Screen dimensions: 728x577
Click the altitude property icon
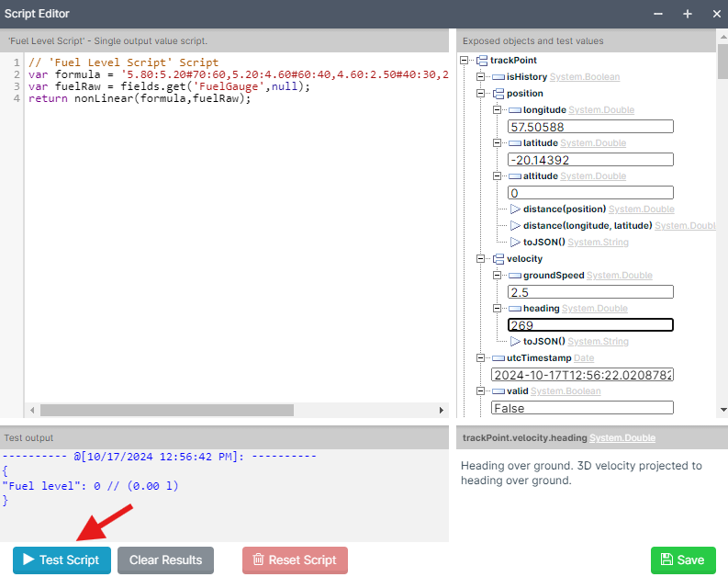point(515,176)
